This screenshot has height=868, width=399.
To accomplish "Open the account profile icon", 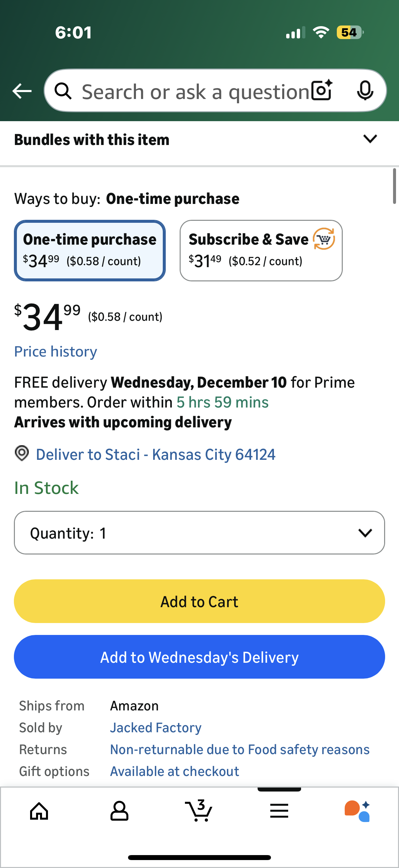I will (119, 811).
